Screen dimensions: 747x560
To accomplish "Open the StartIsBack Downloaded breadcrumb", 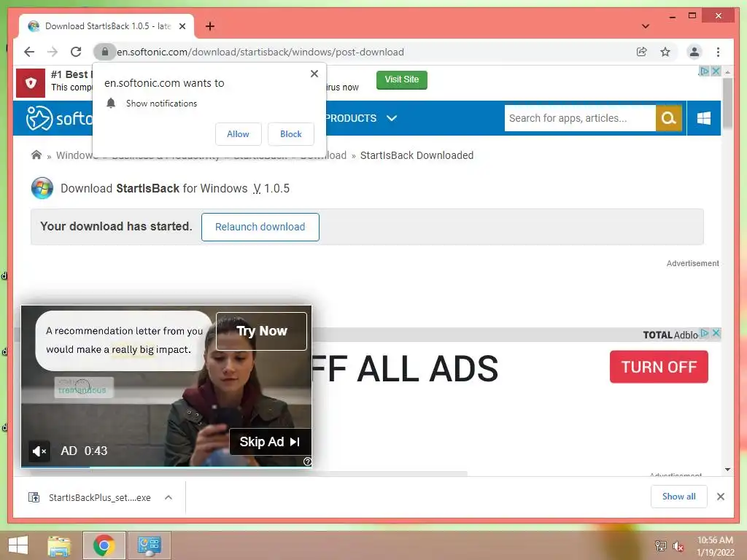I will coord(417,155).
